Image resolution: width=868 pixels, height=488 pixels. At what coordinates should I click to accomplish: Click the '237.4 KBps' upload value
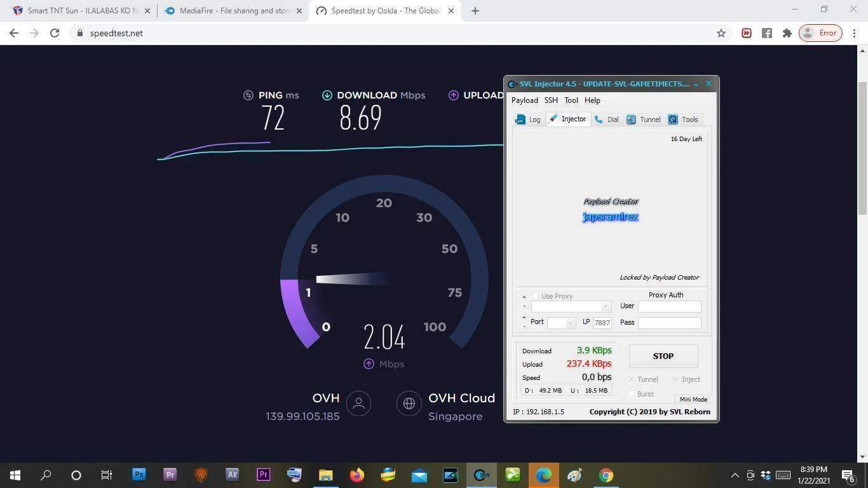click(x=589, y=363)
